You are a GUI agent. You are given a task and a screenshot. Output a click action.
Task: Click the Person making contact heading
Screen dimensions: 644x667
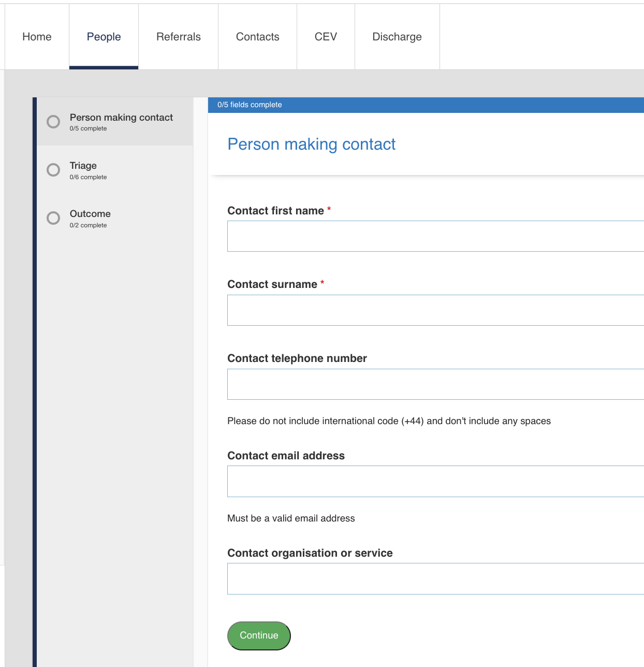coord(311,144)
